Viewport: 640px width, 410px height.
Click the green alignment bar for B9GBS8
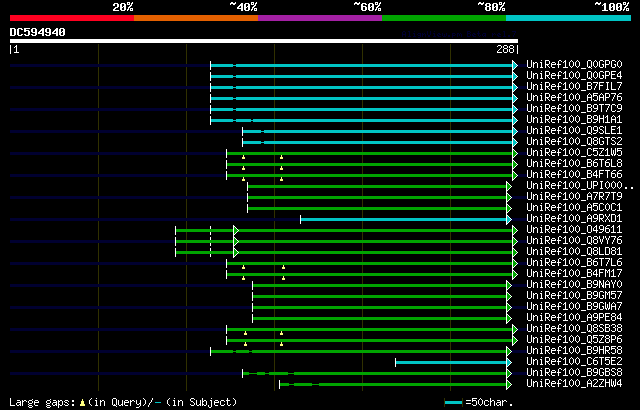[375, 374]
